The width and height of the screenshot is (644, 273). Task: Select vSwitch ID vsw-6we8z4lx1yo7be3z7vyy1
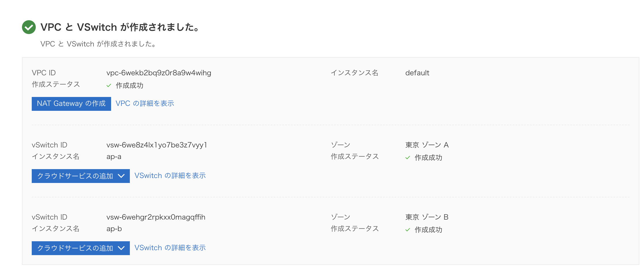pyautogui.click(x=157, y=145)
